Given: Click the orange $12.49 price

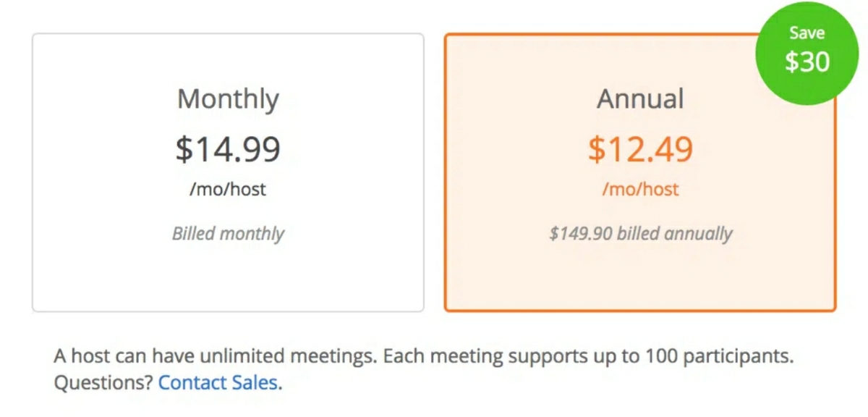Looking at the screenshot, I should pyautogui.click(x=640, y=148).
